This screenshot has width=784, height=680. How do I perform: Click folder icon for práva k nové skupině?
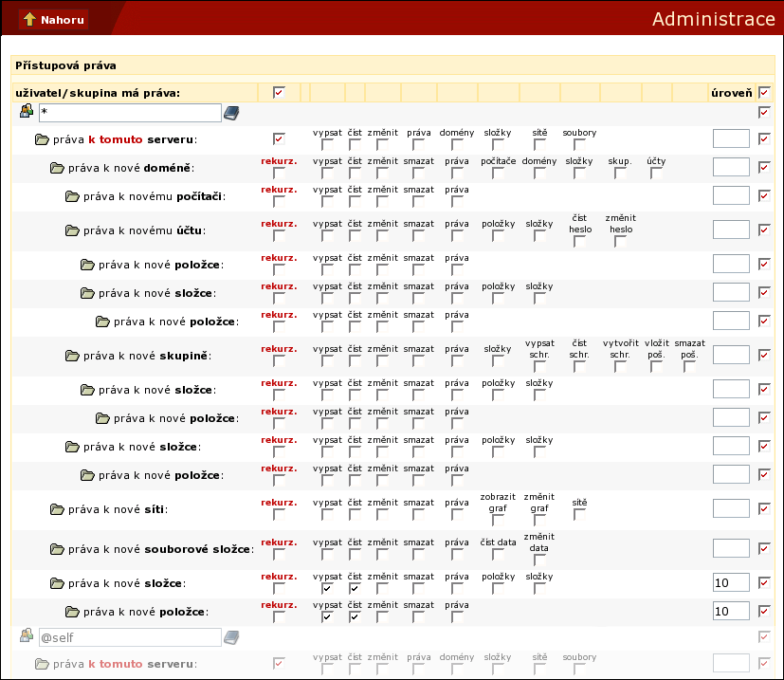(72, 356)
